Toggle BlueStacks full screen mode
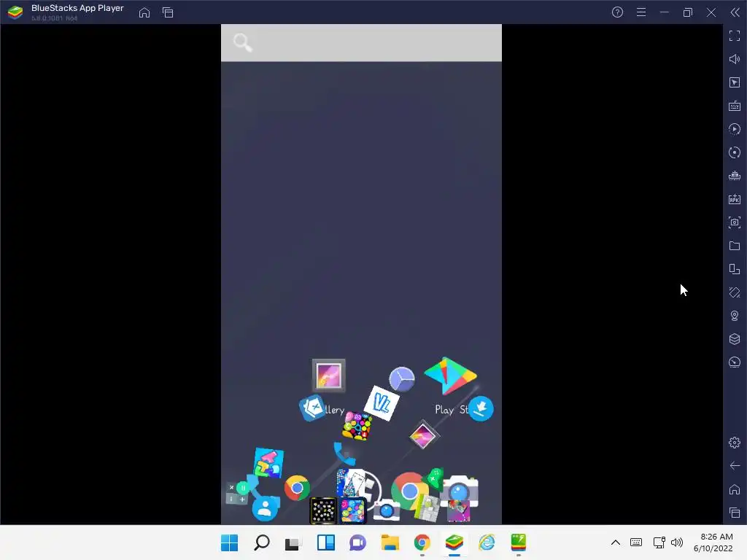Screen dimensions: 747x560 pos(735,36)
